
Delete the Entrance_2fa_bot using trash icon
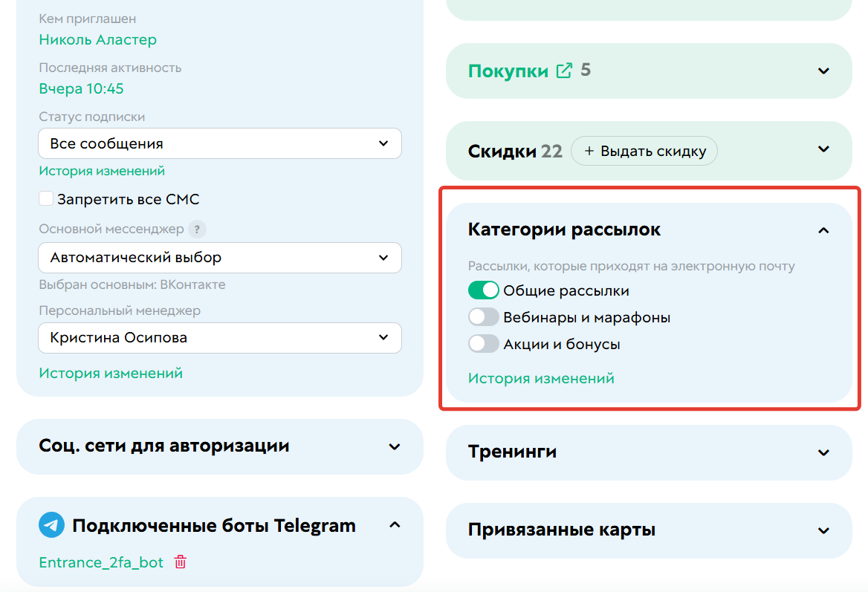179,562
